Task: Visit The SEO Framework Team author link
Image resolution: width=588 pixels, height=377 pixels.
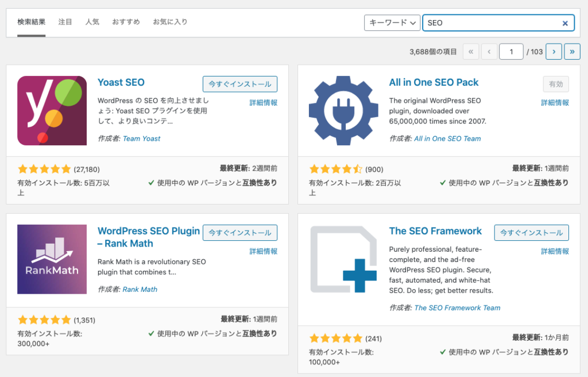Action: (457, 308)
